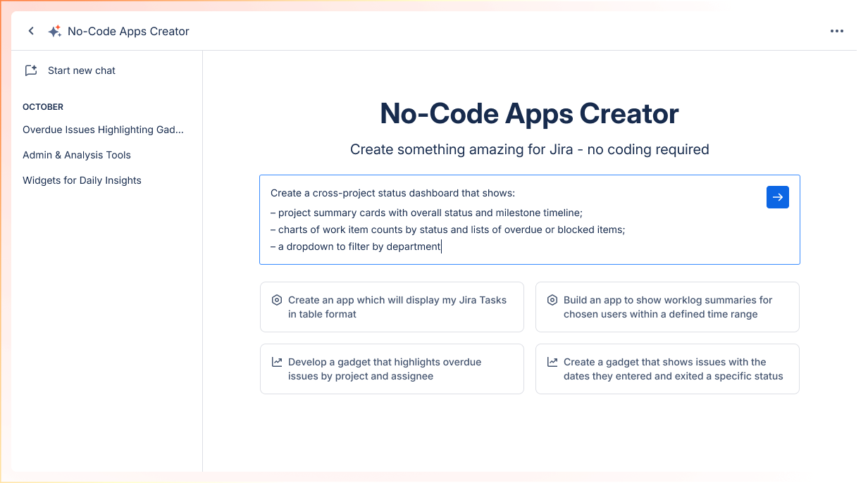The image size is (868, 483).
Task: Click the OCTOBER section heading in sidebar
Action: coord(43,107)
